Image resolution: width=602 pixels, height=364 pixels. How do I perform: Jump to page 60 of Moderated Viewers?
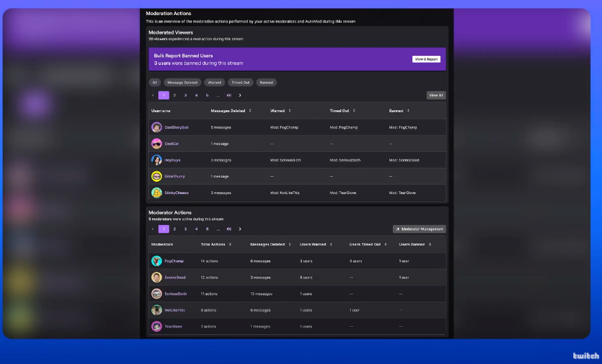click(x=229, y=95)
